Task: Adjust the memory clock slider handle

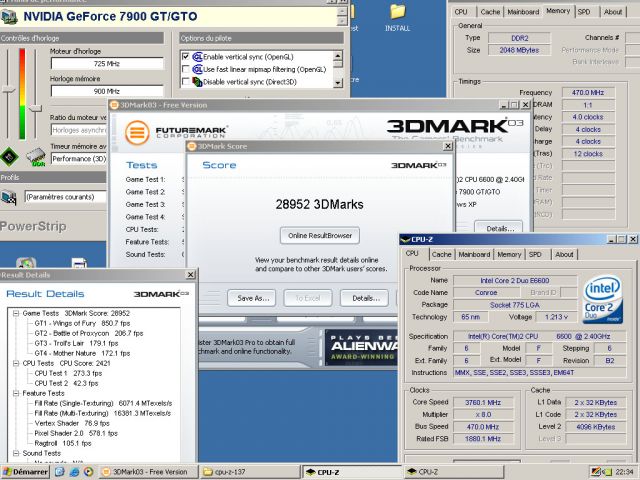Action: point(36,108)
